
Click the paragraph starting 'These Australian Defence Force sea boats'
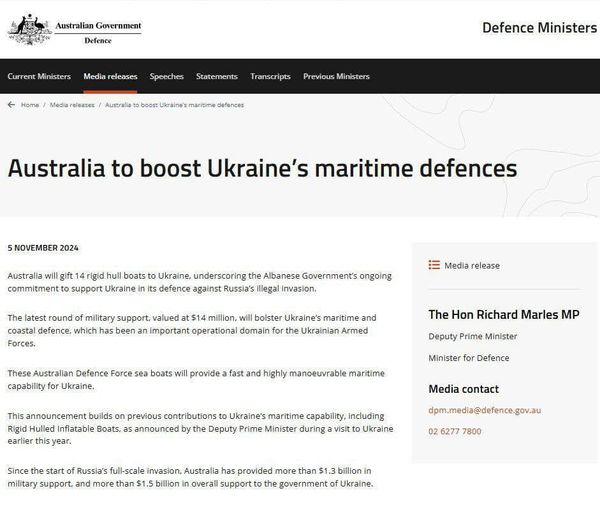(x=196, y=380)
